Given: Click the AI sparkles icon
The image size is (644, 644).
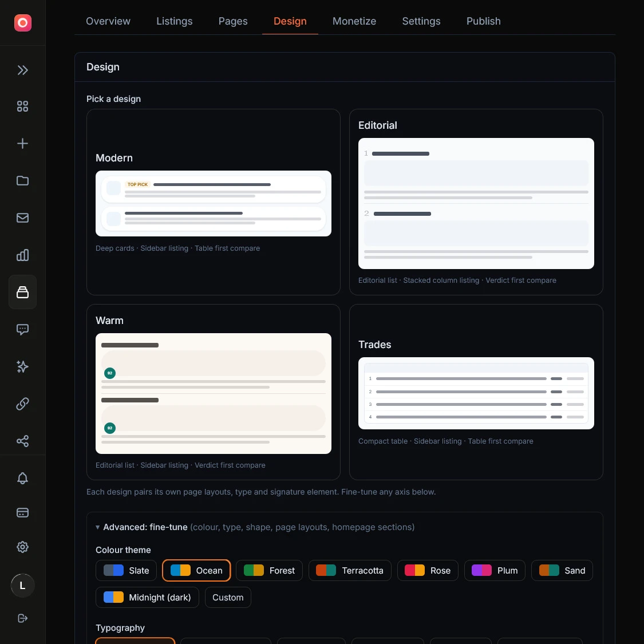Looking at the screenshot, I should click(22, 366).
